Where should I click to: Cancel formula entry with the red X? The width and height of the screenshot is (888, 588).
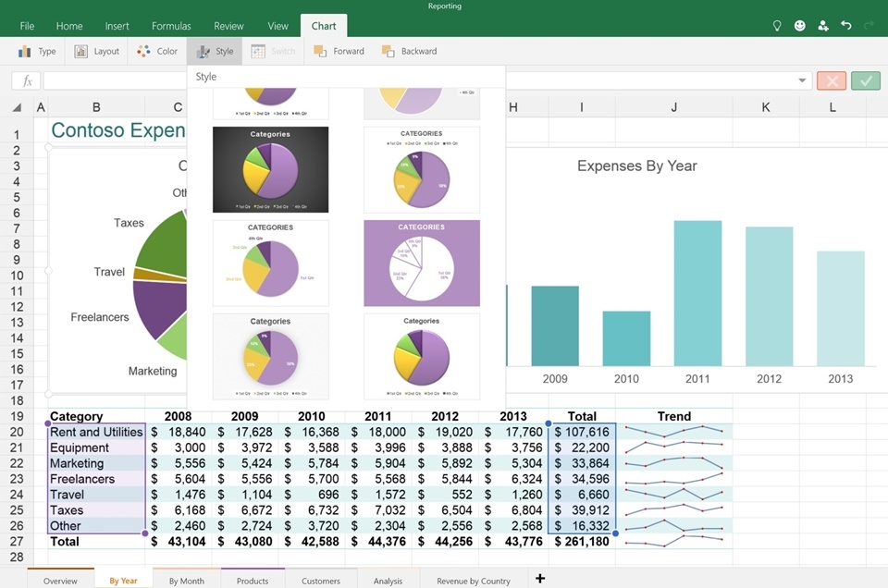pos(831,80)
